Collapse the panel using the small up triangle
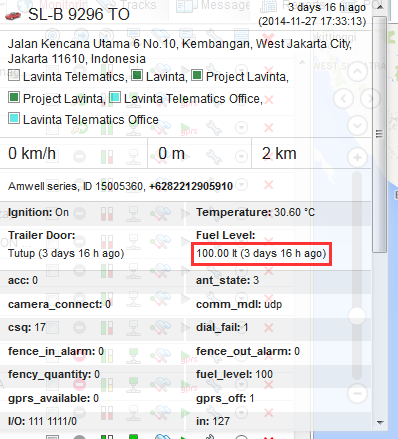Image resolution: width=398 pixels, height=439 pixels. pos(302,62)
